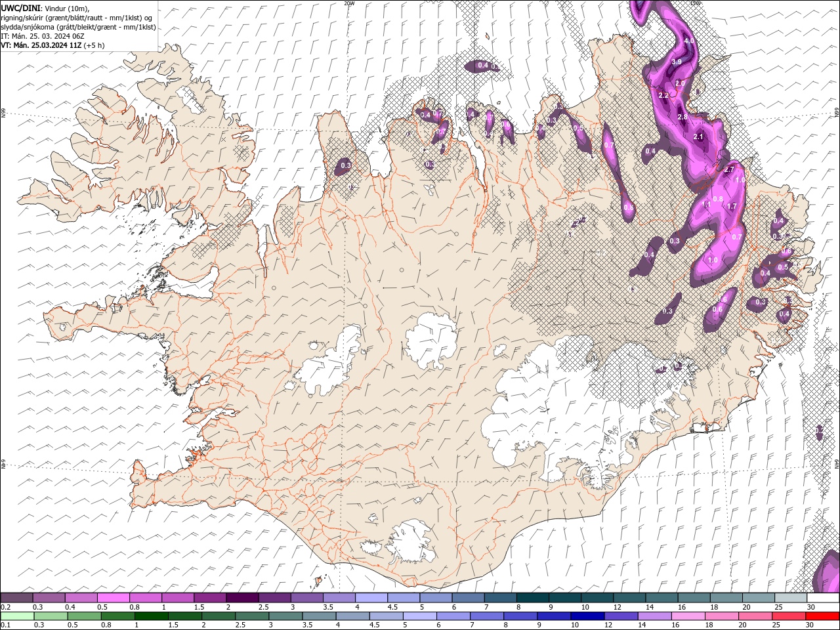Choose the lower-row swatch labeled 20

pos(756,616)
